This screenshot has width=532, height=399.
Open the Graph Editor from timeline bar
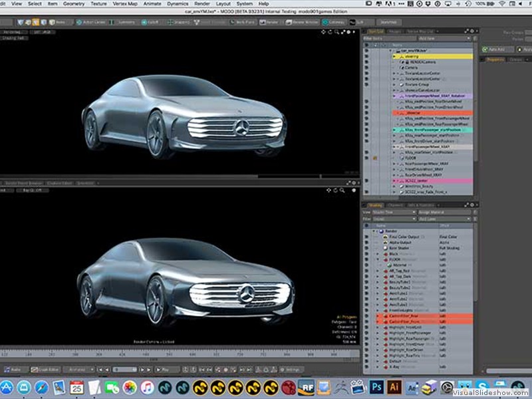click(45, 370)
